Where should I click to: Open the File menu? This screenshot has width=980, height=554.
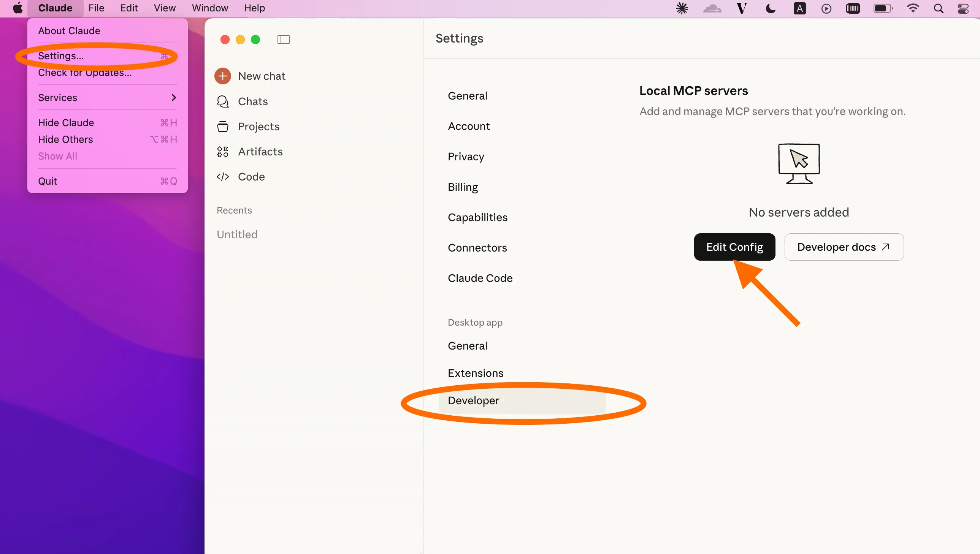pos(96,8)
